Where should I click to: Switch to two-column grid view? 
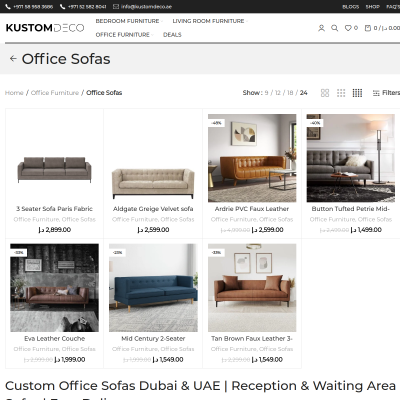(325, 93)
